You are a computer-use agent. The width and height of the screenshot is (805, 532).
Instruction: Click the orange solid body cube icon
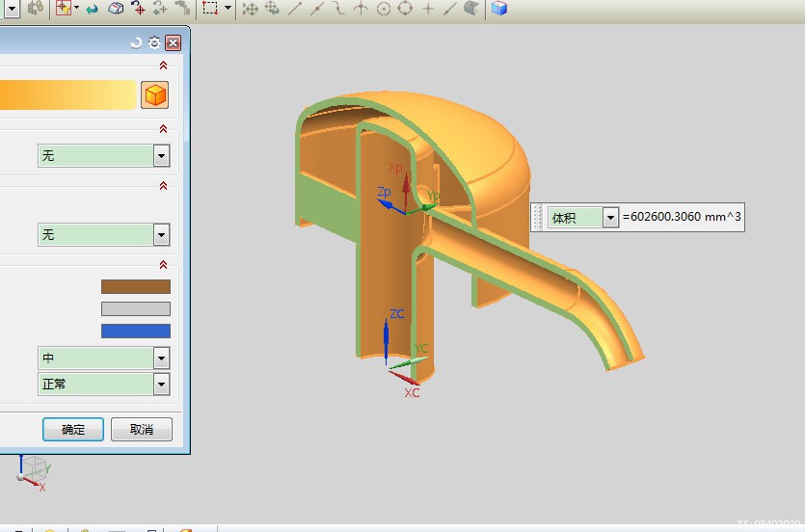pyautogui.click(x=154, y=94)
